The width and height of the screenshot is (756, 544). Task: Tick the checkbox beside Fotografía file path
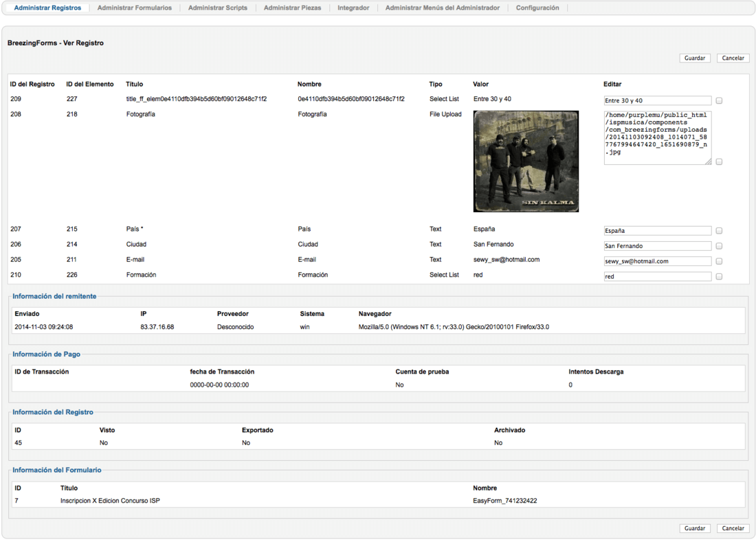tap(719, 162)
